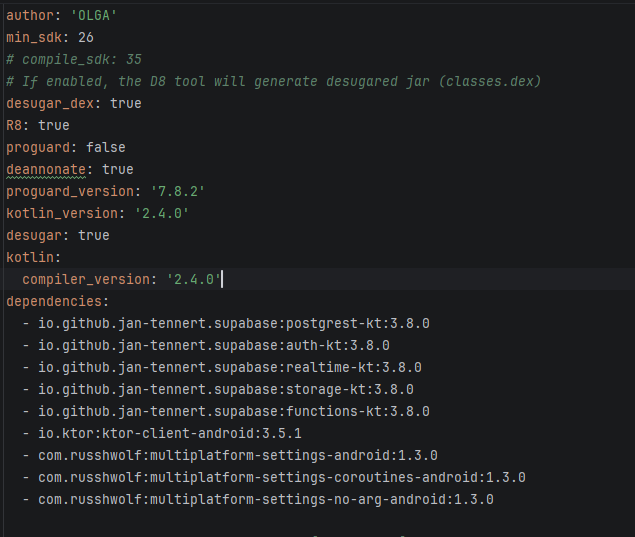635x537 pixels.
Task: Click the io.ktor:ktor-client-android:3.5.1 line
Action: pyautogui.click(x=162, y=434)
